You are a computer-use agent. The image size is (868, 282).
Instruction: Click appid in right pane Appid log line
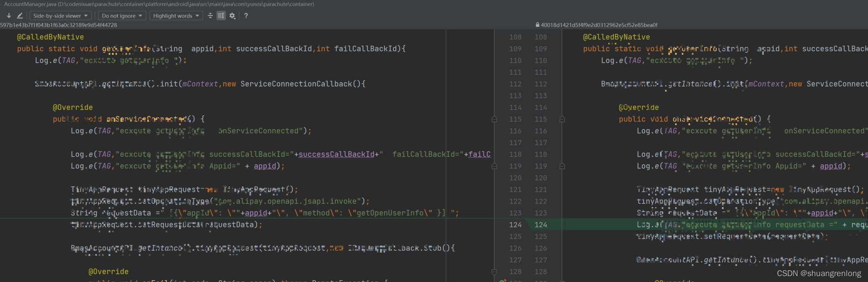click(x=831, y=166)
